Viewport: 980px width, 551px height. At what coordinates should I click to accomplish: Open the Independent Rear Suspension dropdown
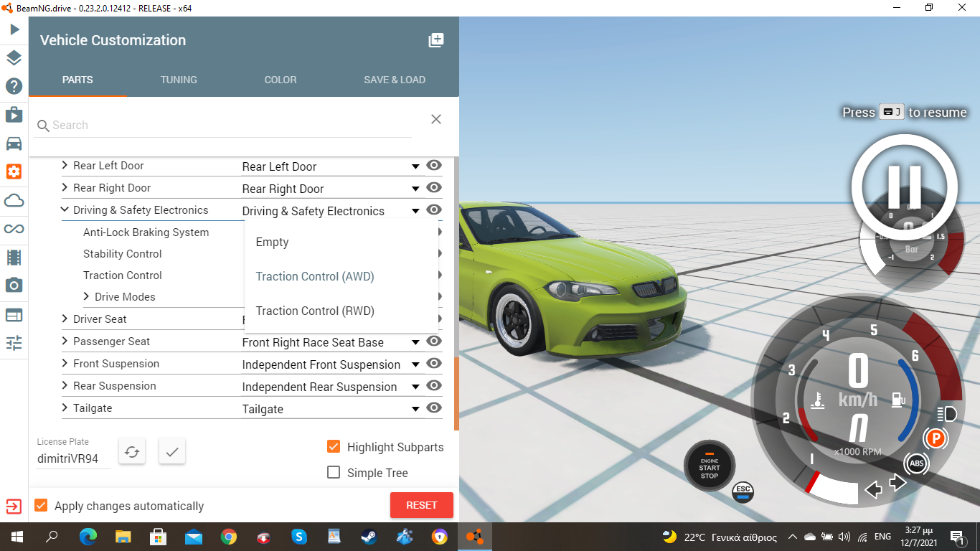coord(331,387)
